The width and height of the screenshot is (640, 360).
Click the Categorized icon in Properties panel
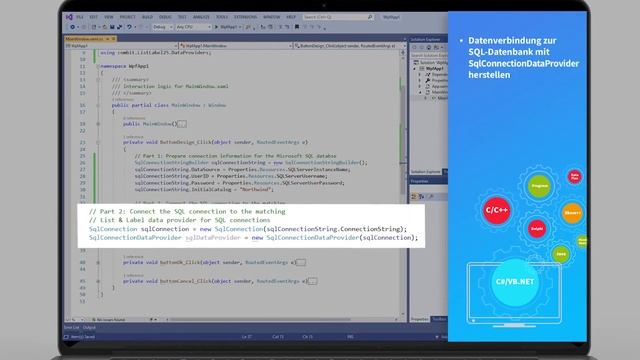(414, 197)
